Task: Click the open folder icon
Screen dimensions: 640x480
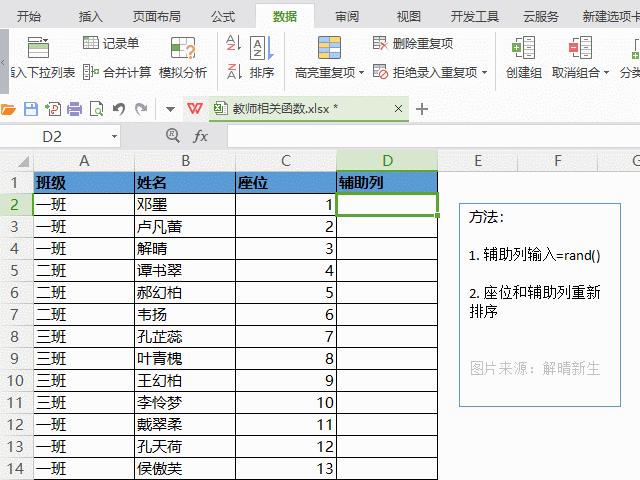Action: pos(8,109)
